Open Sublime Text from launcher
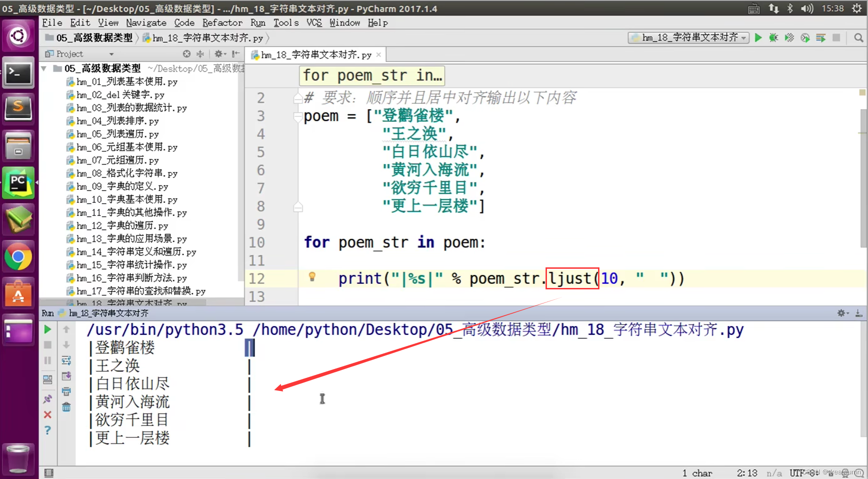This screenshot has width=868, height=479. tap(18, 108)
